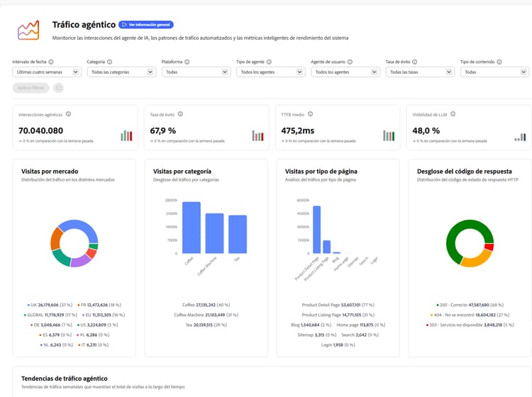Click info icon next to Agente de usuario
532x397 pixels.
point(350,62)
